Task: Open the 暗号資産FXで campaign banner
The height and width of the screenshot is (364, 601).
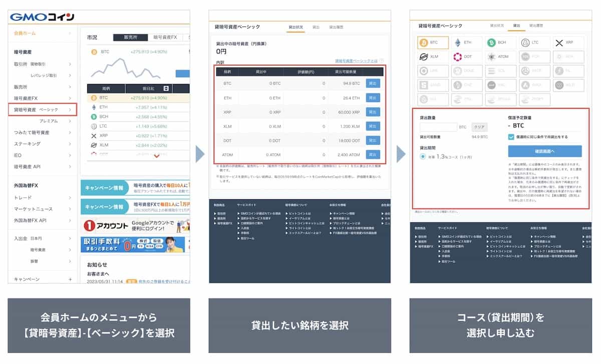Action: click(x=135, y=206)
